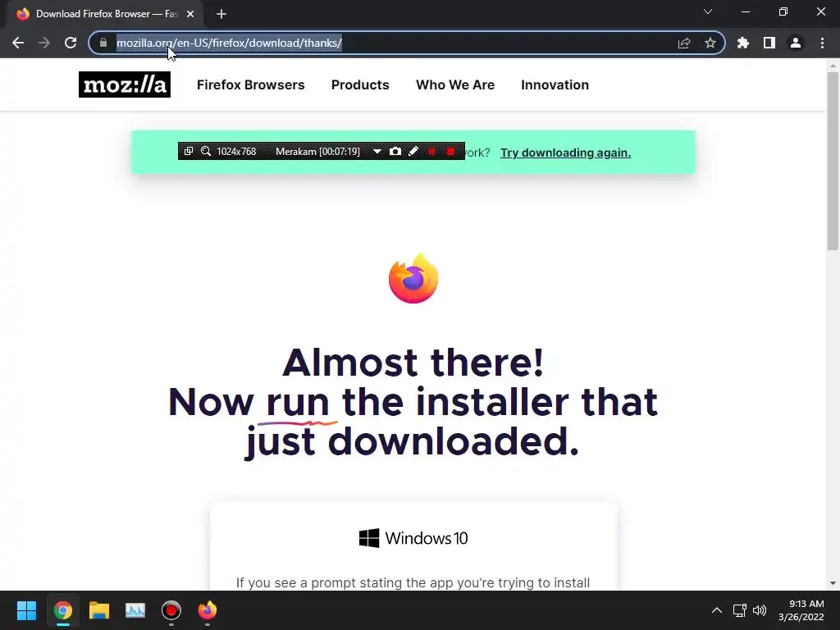The width and height of the screenshot is (840, 630).
Task: Click the Windows 10 logo heading
Action: [413, 538]
